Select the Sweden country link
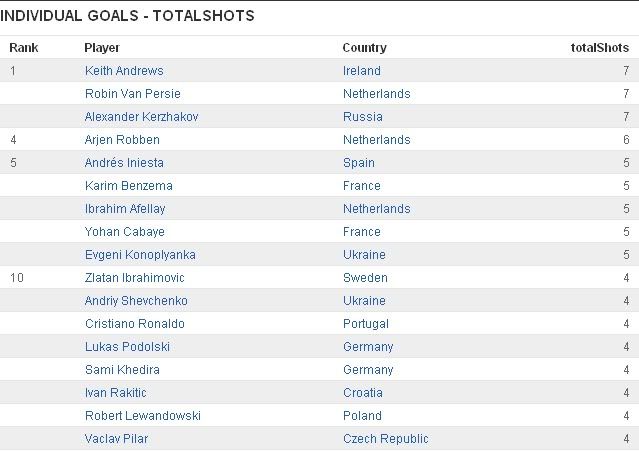 365,278
